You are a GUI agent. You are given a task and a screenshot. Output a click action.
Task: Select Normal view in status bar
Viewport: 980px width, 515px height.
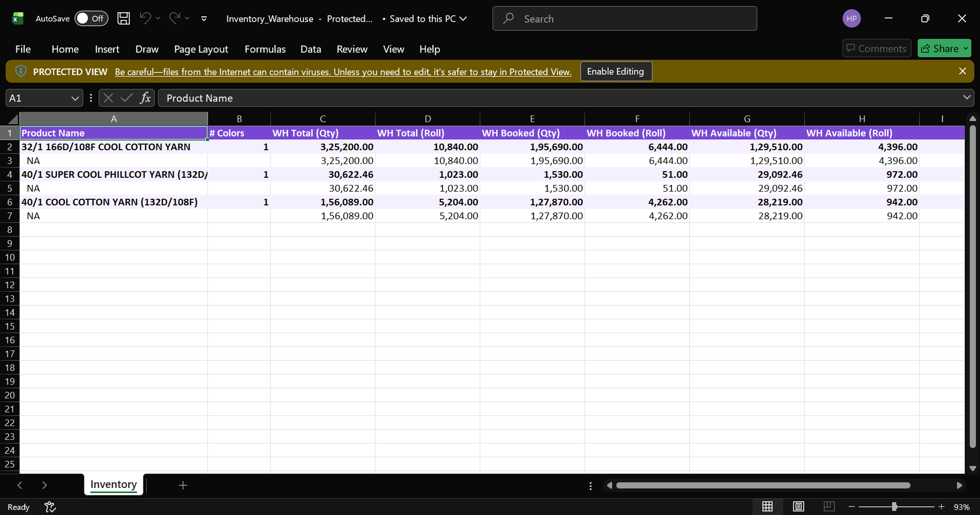pos(767,506)
